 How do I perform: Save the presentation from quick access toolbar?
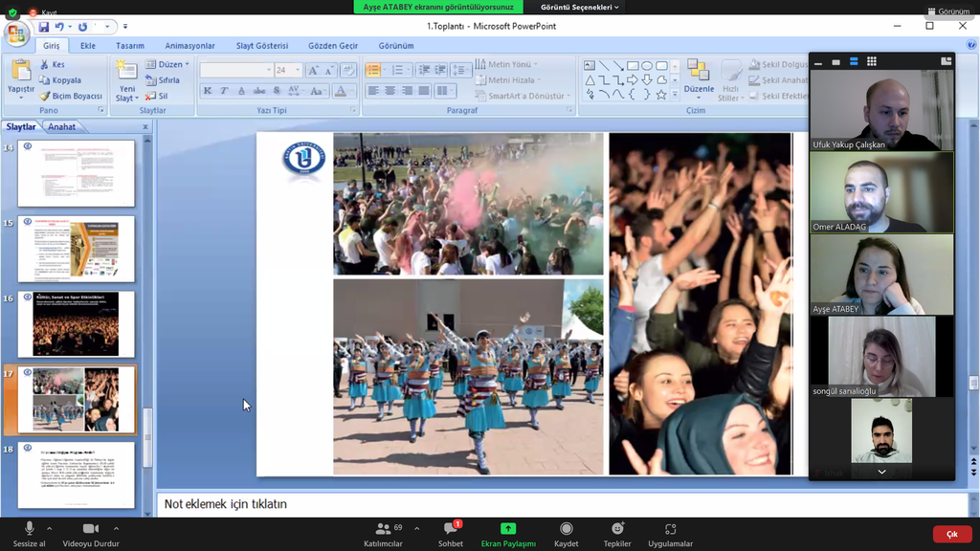tap(43, 27)
